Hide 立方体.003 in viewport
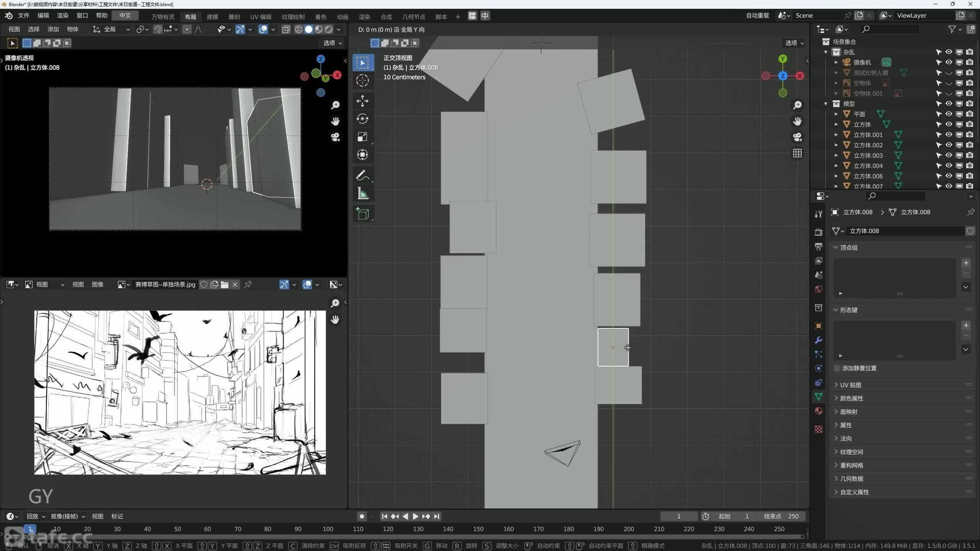Image resolution: width=980 pixels, height=551 pixels. (x=949, y=155)
